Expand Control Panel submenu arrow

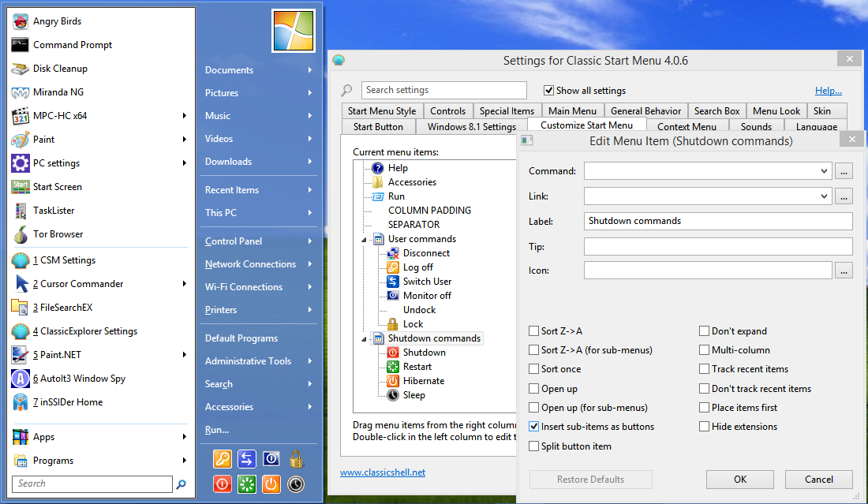click(x=310, y=241)
